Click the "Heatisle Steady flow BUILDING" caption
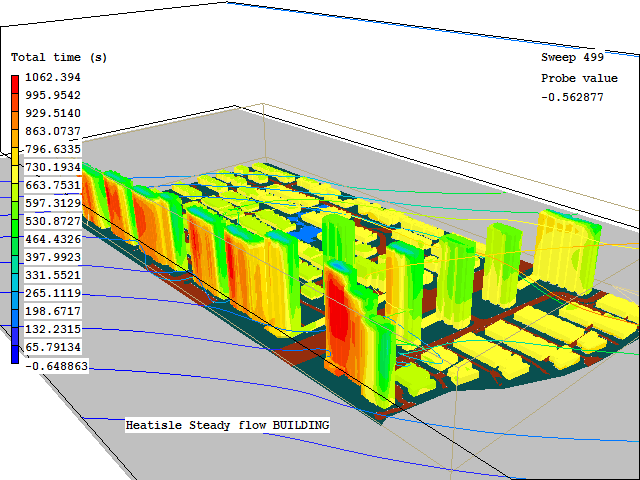 pyautogui.click(x=227, y=425)
